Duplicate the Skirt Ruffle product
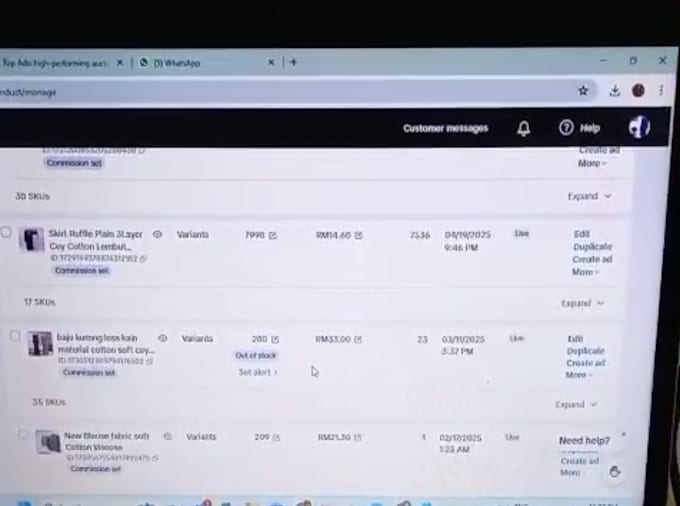Image resolution: width=680 pixels, height=506 pixels. pyautogui.click(x=592, y=247)
